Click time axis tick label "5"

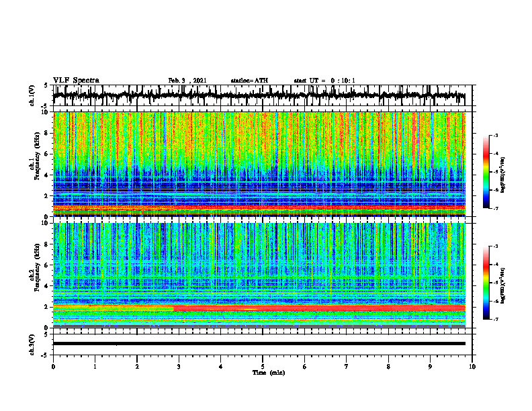(x=263, y=367)
